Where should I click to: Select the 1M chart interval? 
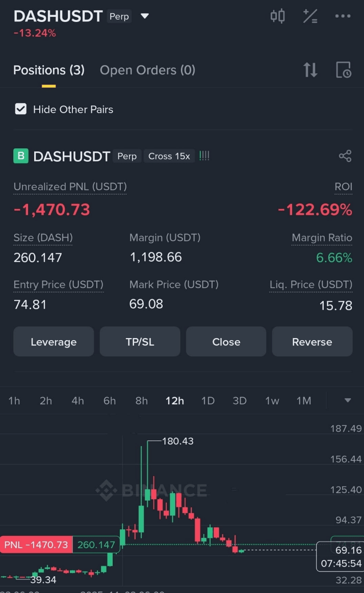pyautogui.click(x=304, y=400)
